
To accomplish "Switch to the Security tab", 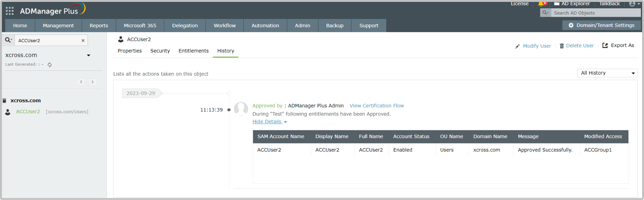I will (160, 51).
